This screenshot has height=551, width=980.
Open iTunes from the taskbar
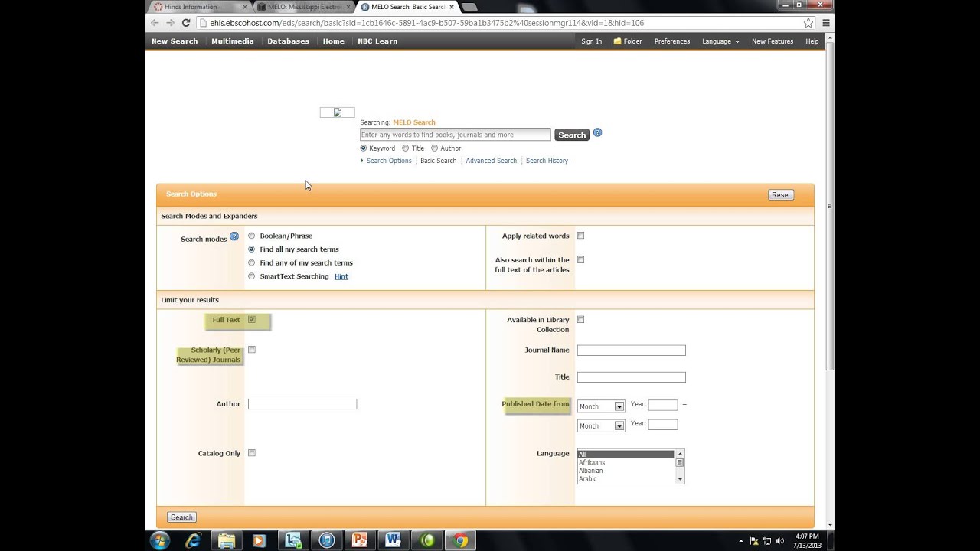327,540
